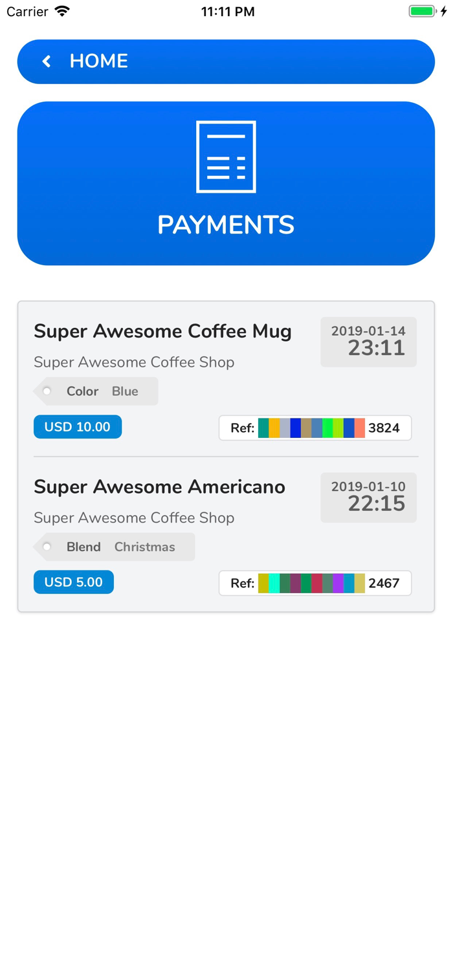Select the USD 10.00 price badge
The image size is (453, 980).
coord(78,427)
